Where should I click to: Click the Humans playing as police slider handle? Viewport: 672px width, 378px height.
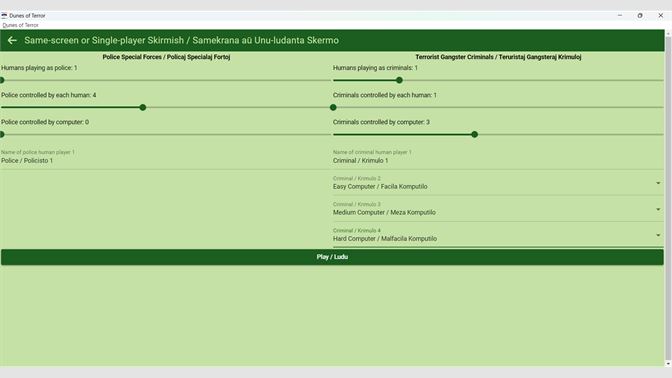pyautogui.click(x=2, y=80)
